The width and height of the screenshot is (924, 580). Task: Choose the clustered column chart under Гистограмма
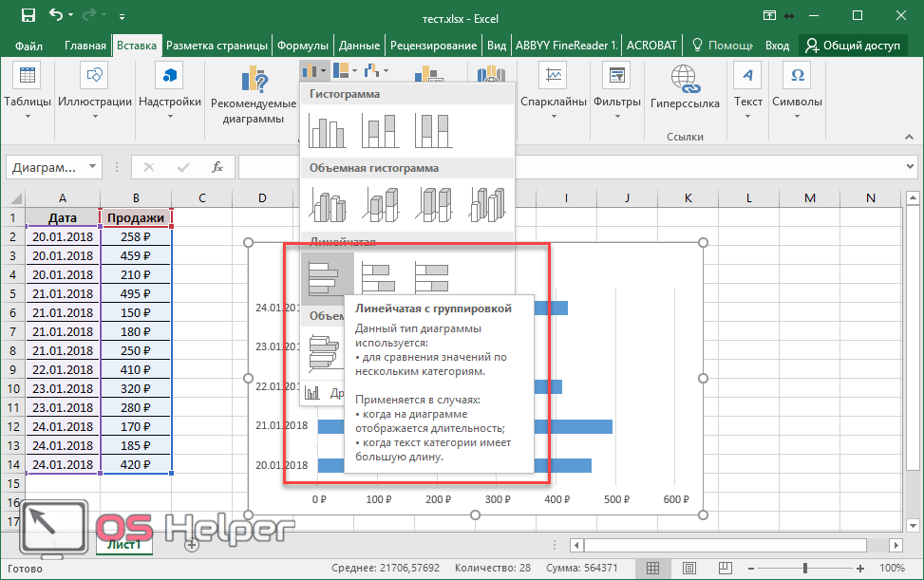[327, 131]
